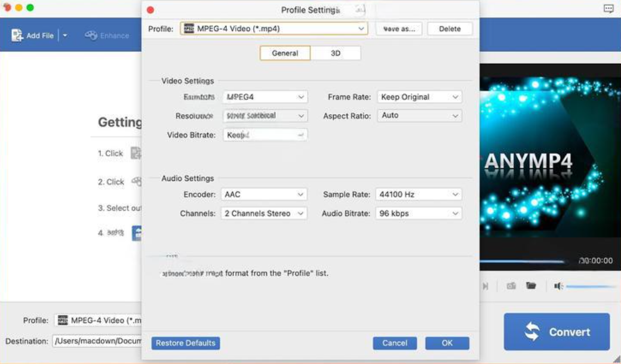Click the Restore Defaults button

pyautogui.click(x=185, y=343)
